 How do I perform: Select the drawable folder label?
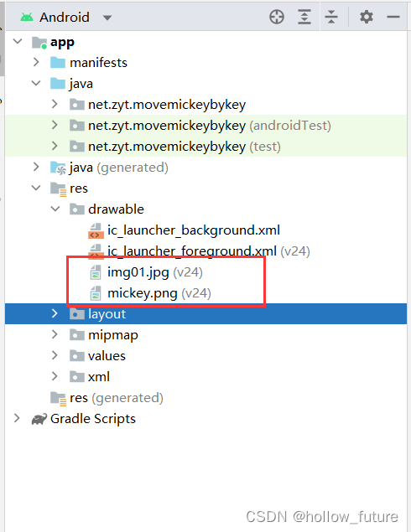click(116, 209)
